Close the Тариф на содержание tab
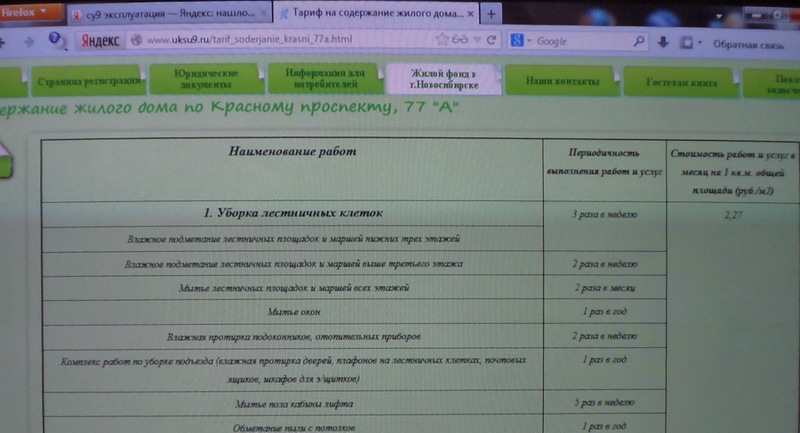 [470, 14]
